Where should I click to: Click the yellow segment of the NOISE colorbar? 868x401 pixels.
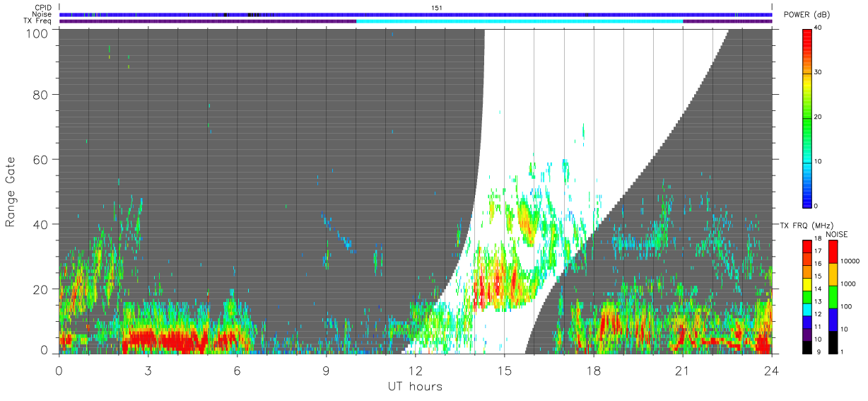click(833, 274)
